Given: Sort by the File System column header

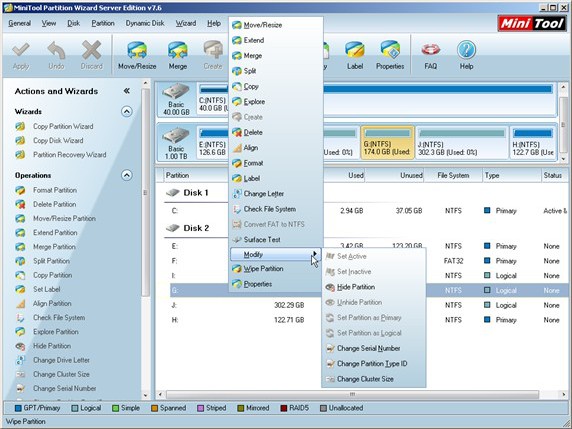Looking at the screenshot, I should [453, 175].
